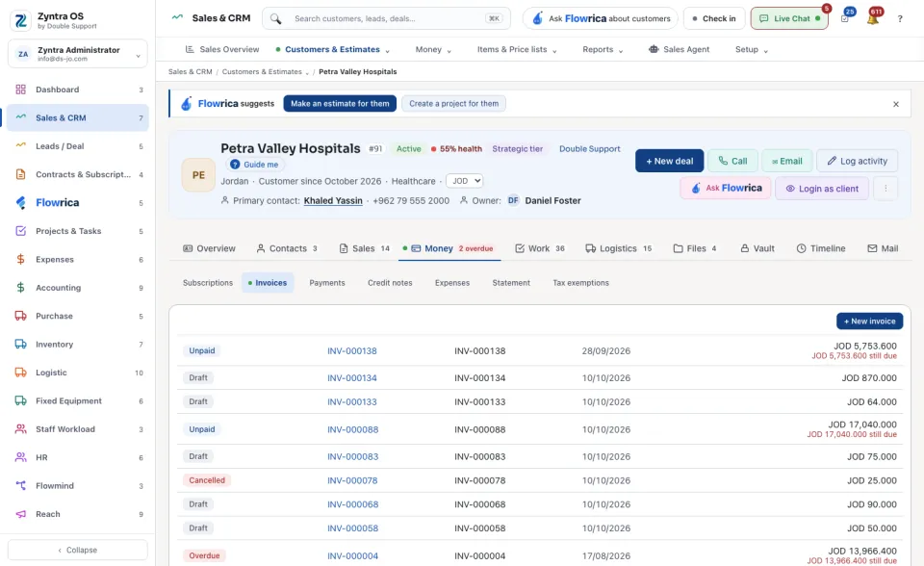Screen dimensions: 924x566
Task: Open Contracts & Subscriptions sidebar item
Action: coord(78,174)
